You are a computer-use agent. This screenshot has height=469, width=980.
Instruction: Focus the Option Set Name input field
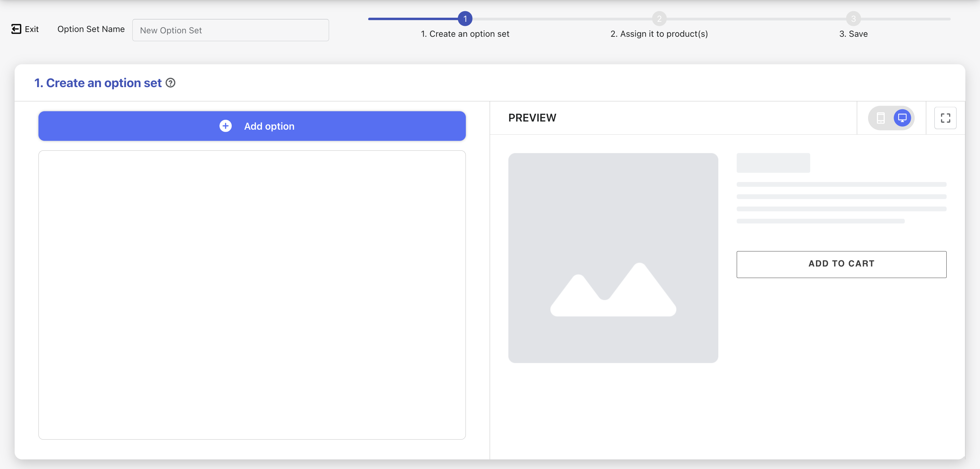click(x=231, y=30)
